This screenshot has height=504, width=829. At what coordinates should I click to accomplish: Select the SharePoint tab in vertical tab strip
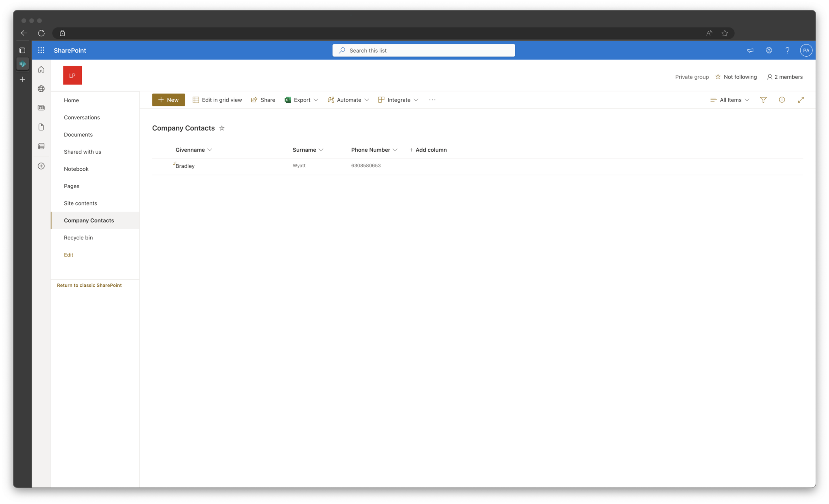coord(23,64)
